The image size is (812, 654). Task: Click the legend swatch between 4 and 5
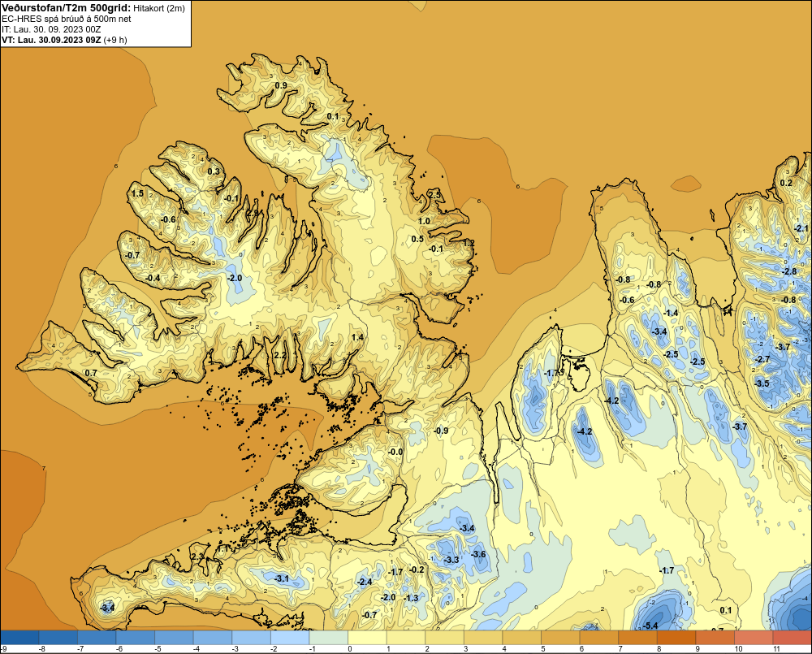coord(521,638)
